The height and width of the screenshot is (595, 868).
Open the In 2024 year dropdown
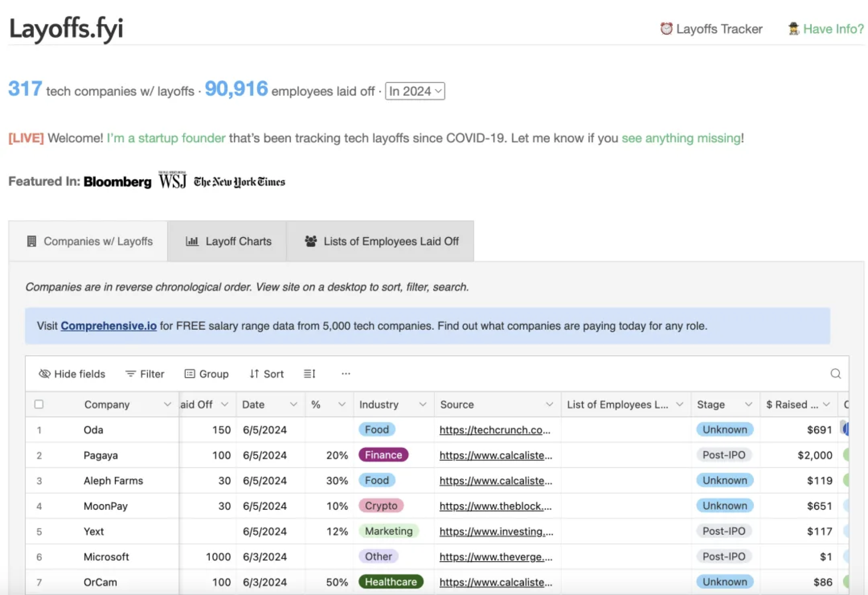(415, 91)
